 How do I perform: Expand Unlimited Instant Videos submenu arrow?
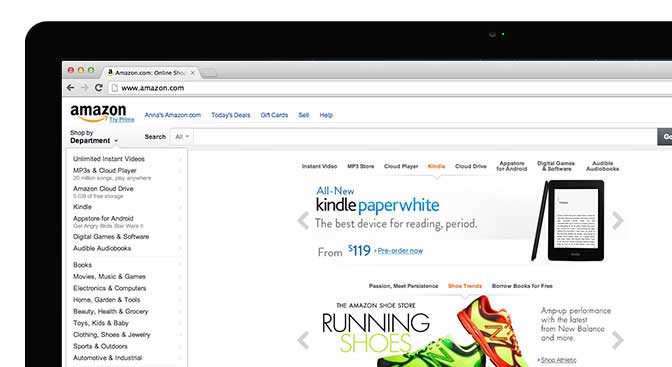(180, 159)
